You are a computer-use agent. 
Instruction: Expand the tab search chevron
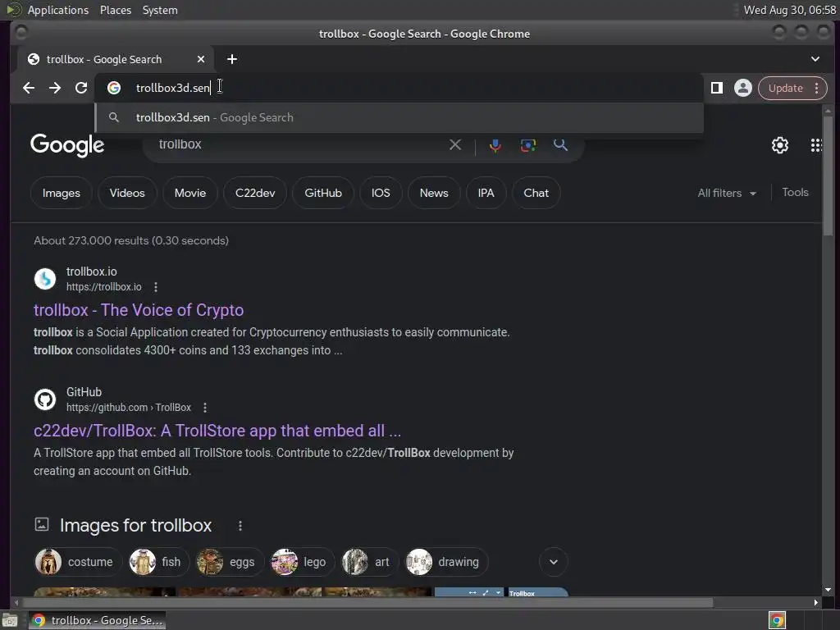(815, 59)
